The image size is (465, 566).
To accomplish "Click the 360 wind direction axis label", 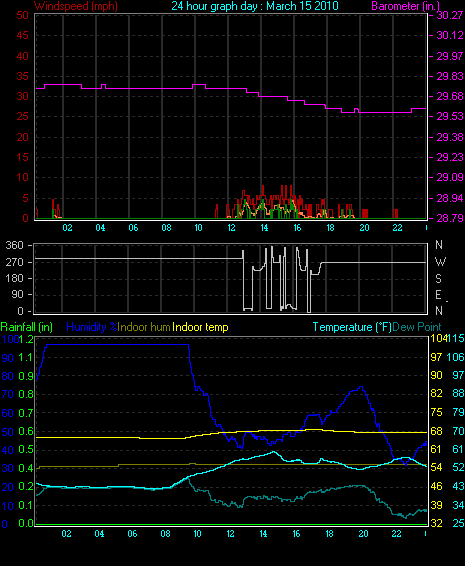I will (x=15, y=245).
